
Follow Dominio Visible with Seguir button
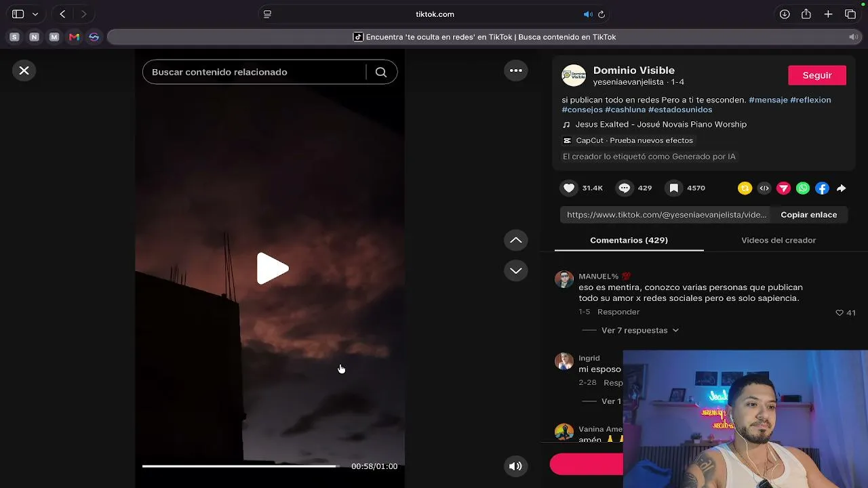[x=817, y=75]
